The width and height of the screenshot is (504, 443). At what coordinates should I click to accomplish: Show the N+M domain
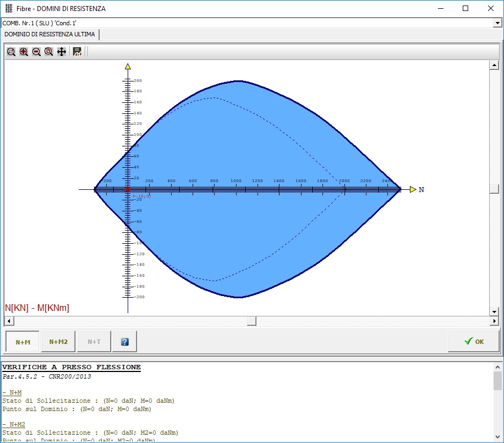23,342
